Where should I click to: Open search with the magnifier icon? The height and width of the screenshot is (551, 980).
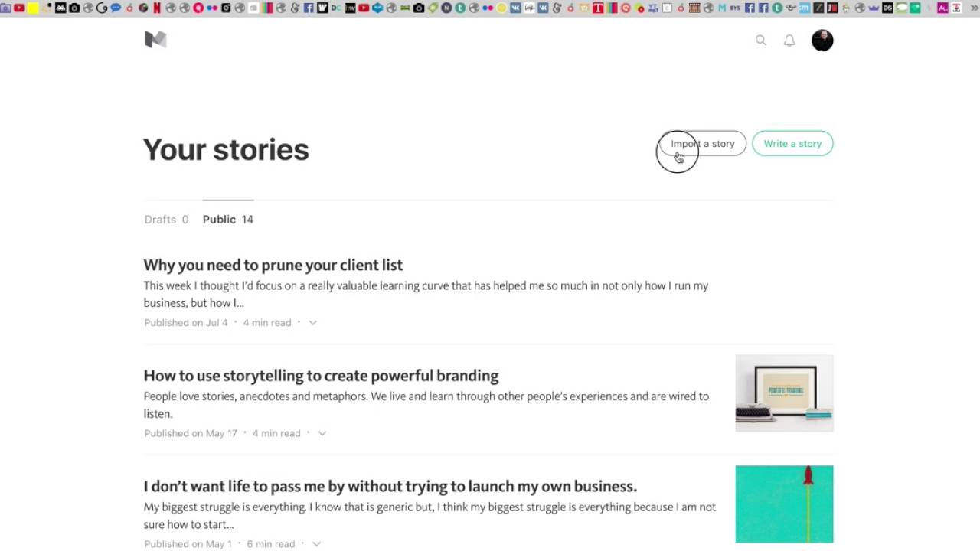click(760, 41)
